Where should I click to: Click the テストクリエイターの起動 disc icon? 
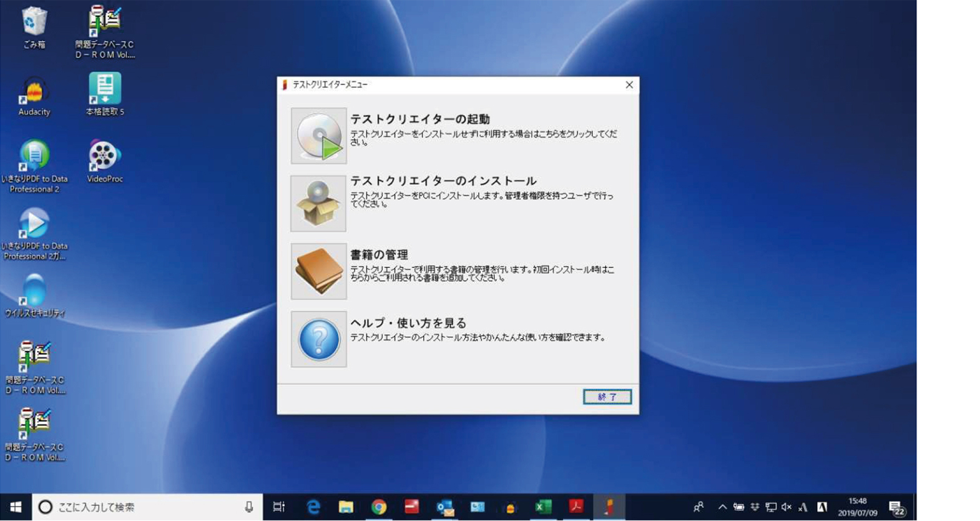click(x=318, y=136)
